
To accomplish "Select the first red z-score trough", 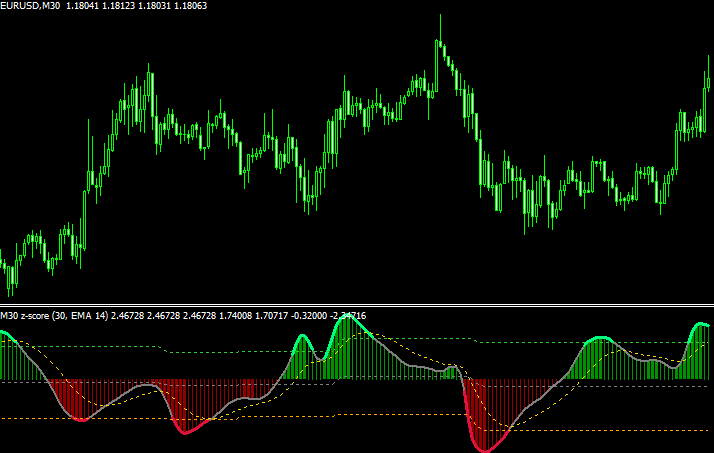I will point(188,432).
